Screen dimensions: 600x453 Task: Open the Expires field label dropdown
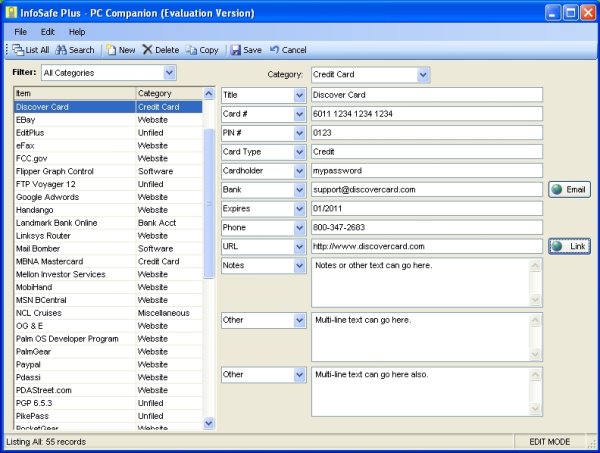pyautogui.click(x=299, y=208)
